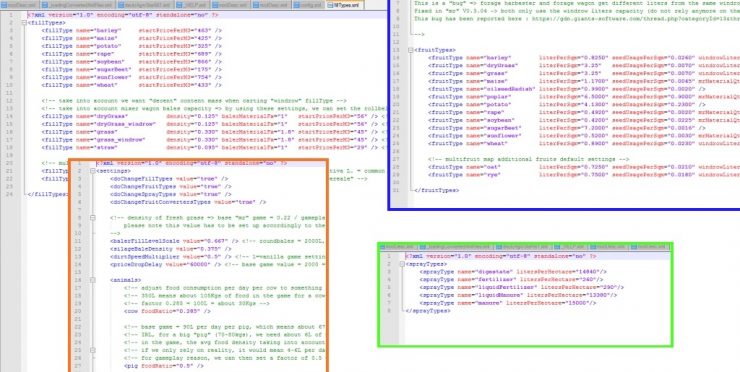
Task: Click the file icon on config.xml tab
Action: (296, 5)
